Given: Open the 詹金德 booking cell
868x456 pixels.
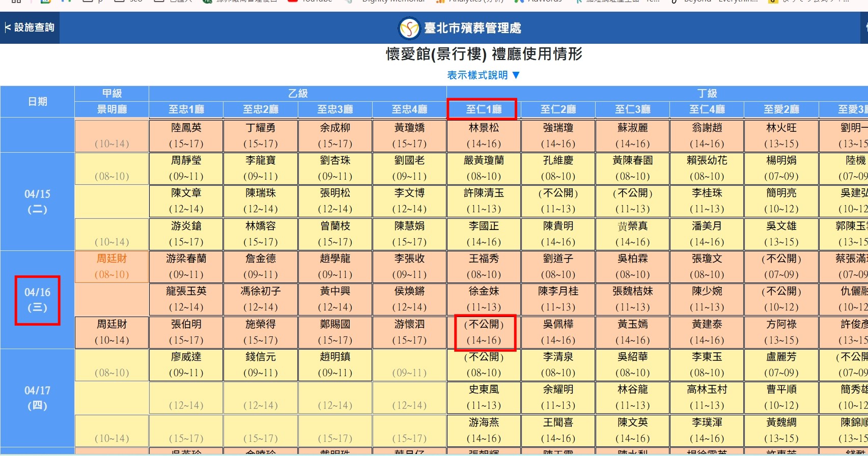Looking at the screenshot, I should tap(261, 267).
